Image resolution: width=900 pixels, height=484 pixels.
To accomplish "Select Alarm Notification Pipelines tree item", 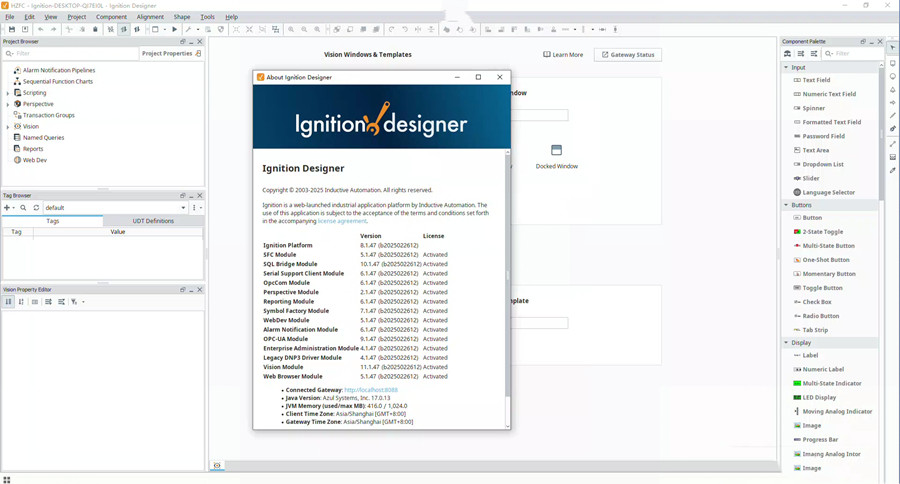I will [59, 70].
